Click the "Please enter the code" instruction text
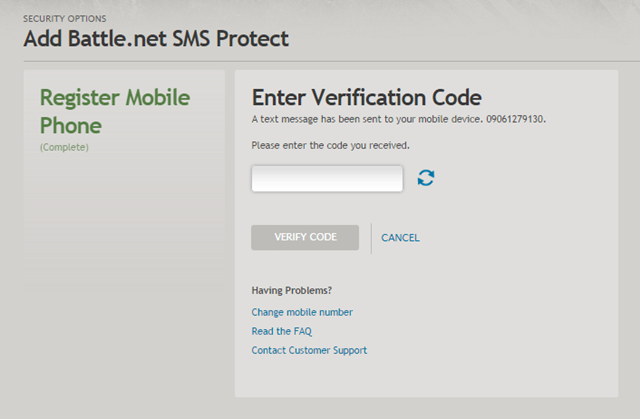 [x=330, y=146]
